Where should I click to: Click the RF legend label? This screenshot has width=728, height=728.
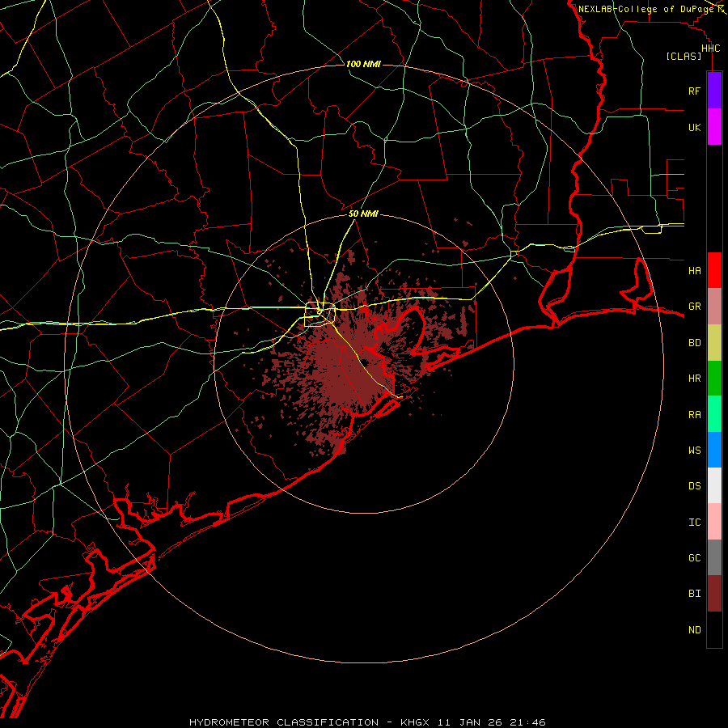pos(694,91)
